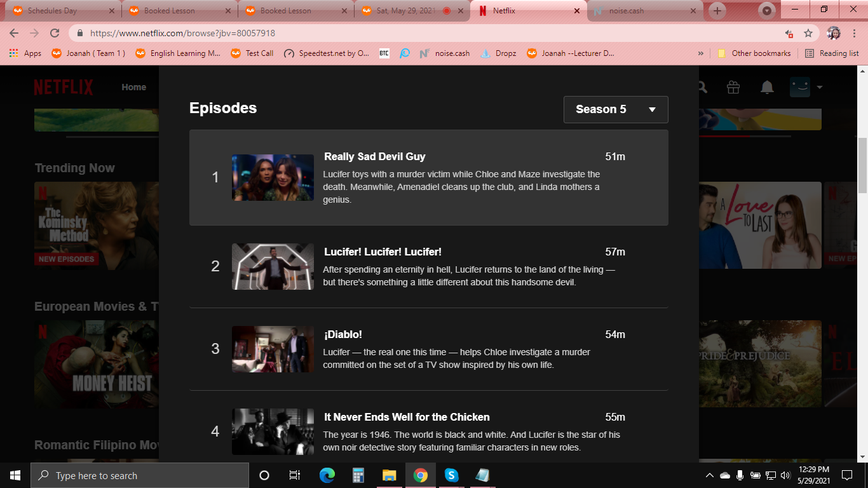Click the '¡Diablo!' episode title
Screen dimensions: 868x488
343,334
